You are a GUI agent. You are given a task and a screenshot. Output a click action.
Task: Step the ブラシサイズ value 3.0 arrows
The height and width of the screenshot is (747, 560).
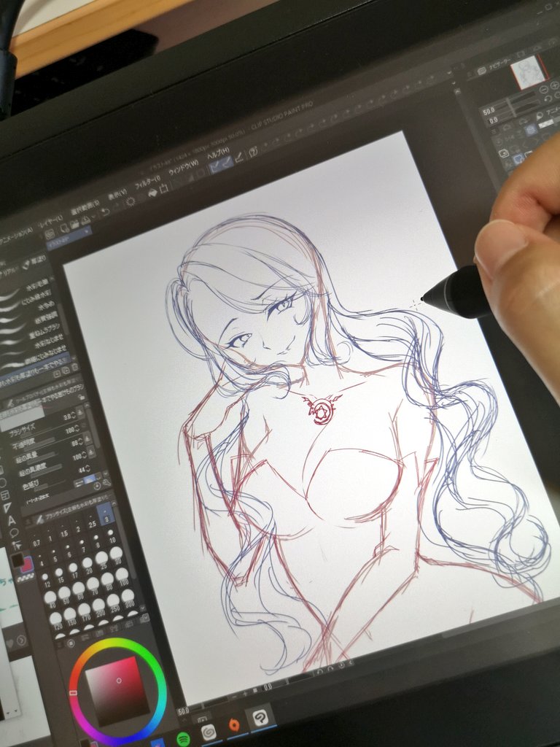[x=72, y=414]
